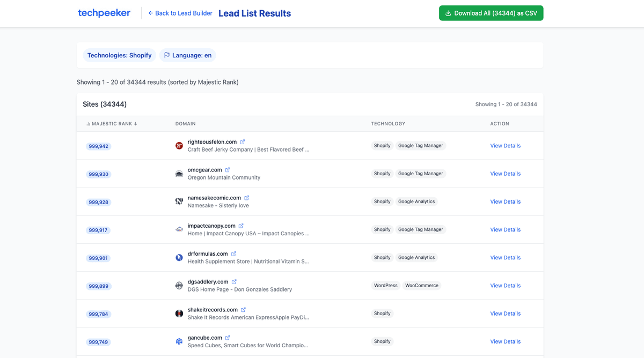Click the back arrow beside Back to Lead Builder
Screen dimensions: 644x358
(150, 12)
